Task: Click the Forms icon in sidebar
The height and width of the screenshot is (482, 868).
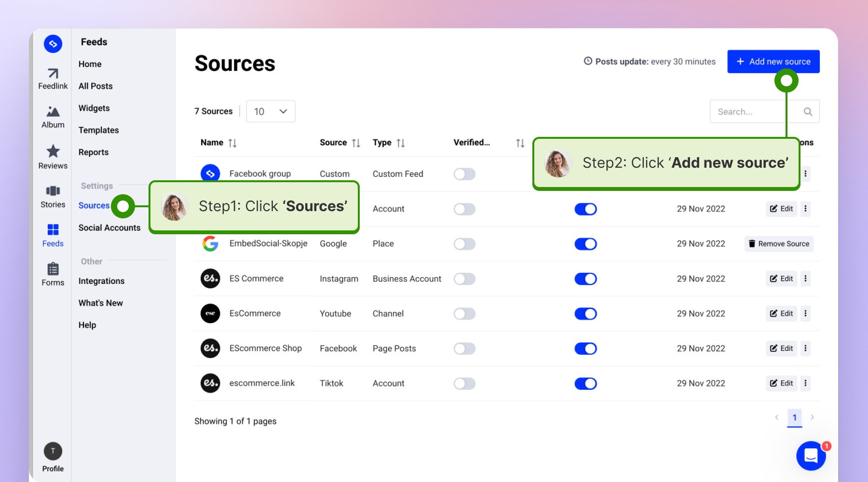Action: [x=53, y=270]
